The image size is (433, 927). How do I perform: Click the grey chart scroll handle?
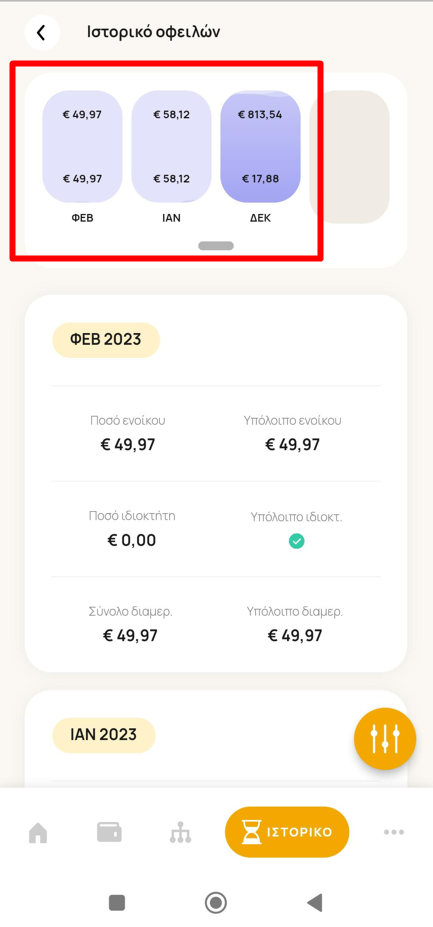coord(216,246)
